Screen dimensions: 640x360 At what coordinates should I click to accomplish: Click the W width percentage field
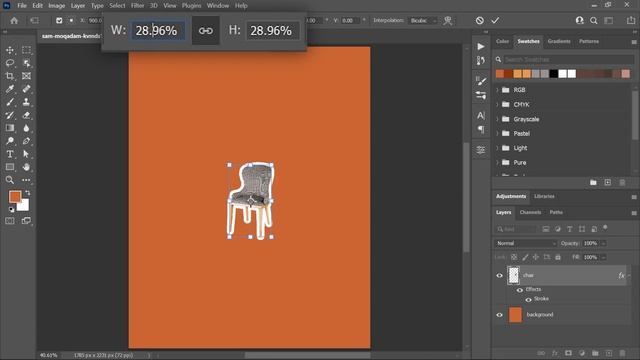point(158,31)
